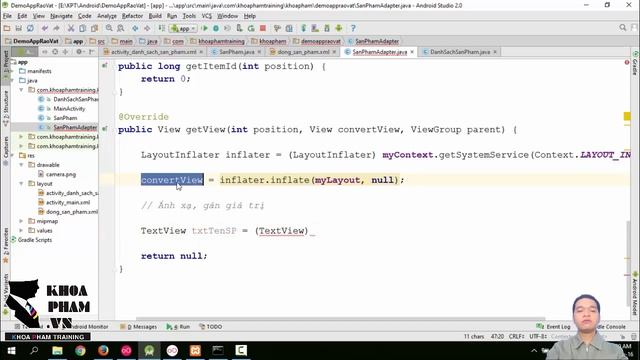640x360 pixels.
Task: Click the khoaphamtraining breadcrumb
Action: point(221,41)
